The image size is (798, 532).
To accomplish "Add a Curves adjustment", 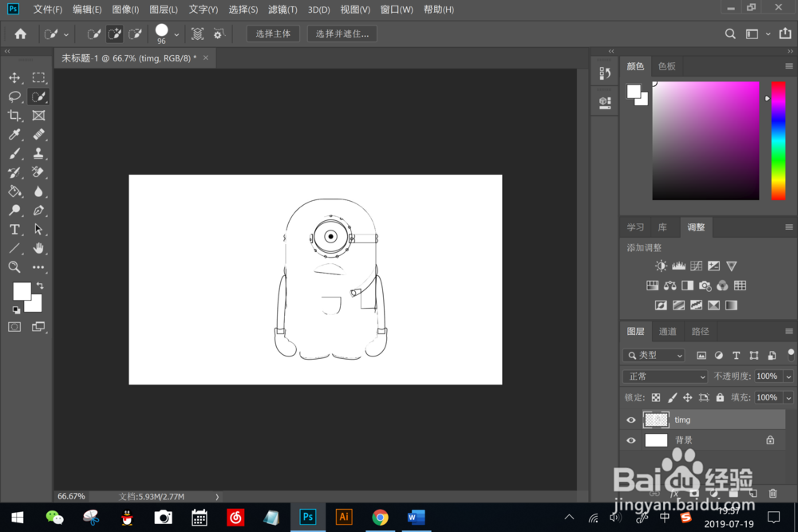I will [696, 266].
